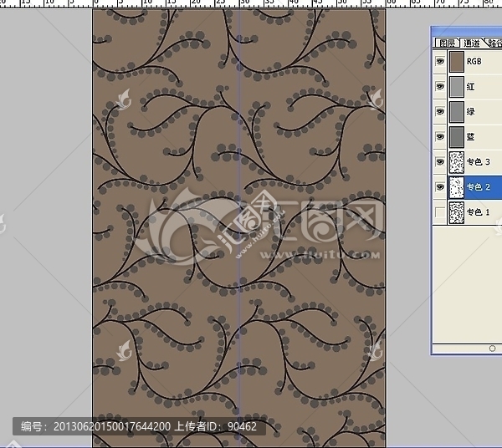
Task: Click the 蓝 channel thumbnail
Action: [x=457, y=137]
